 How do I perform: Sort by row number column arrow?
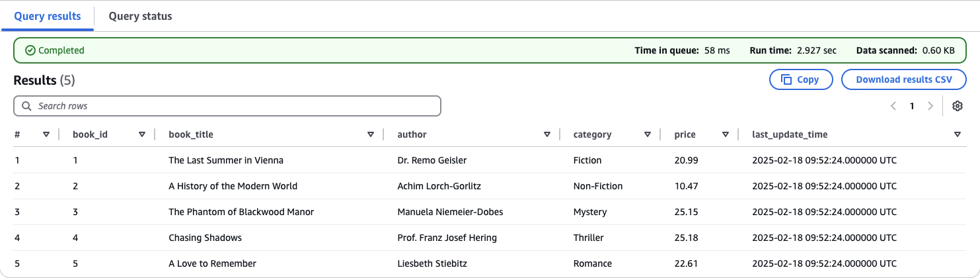46,134
